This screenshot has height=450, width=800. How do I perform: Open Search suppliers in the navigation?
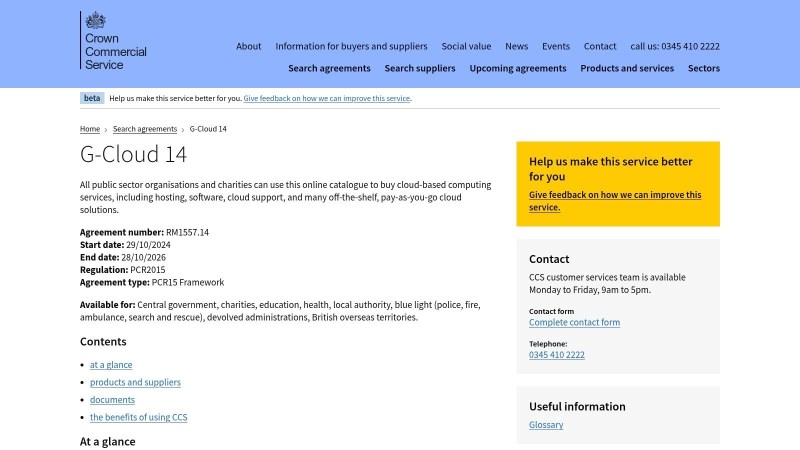[x=420, y=68]
